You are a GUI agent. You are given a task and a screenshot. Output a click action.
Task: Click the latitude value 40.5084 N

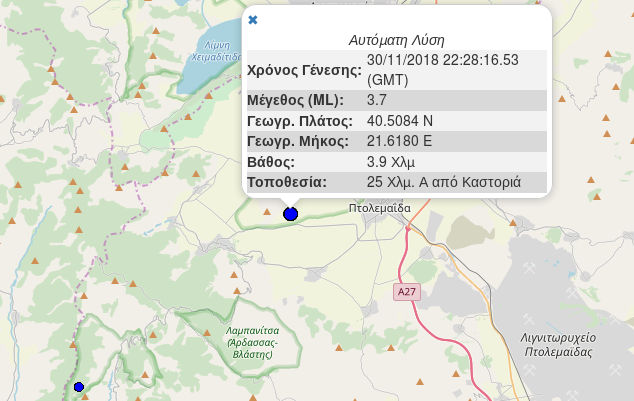400,121
